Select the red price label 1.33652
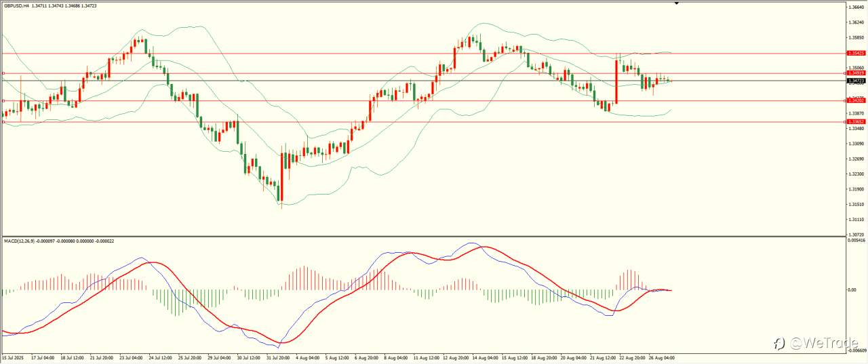Screen dimensions: 868x364 [x=855, y=122]
